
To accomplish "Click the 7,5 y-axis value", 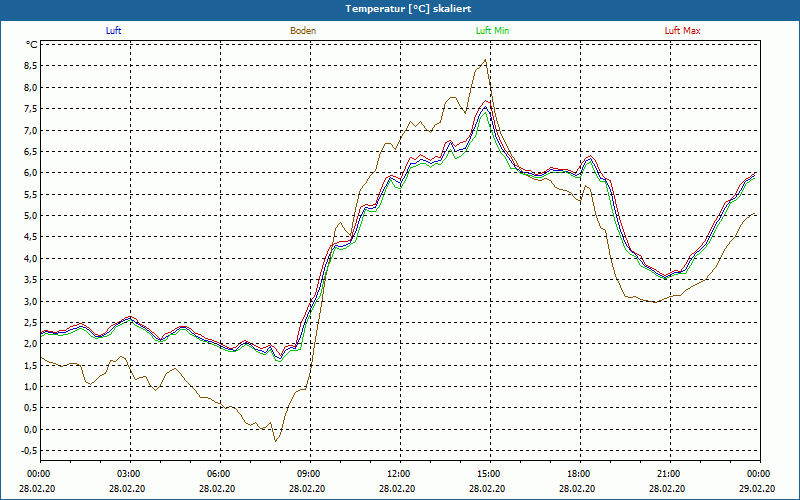I will point(31,109).
